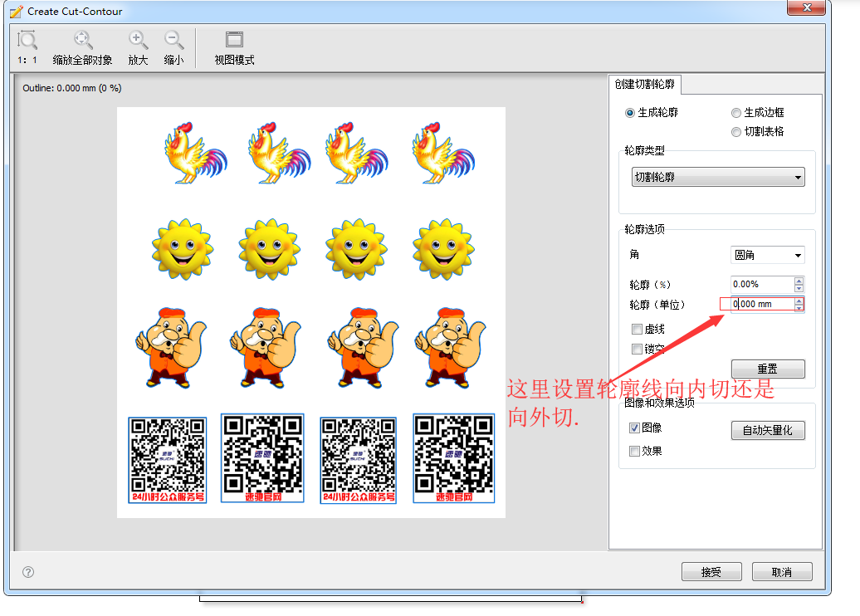Enable the 虚线 dashed line checkbox
Image resolution: width=860 pixels, height=616 pixels.
pos(637,329)
